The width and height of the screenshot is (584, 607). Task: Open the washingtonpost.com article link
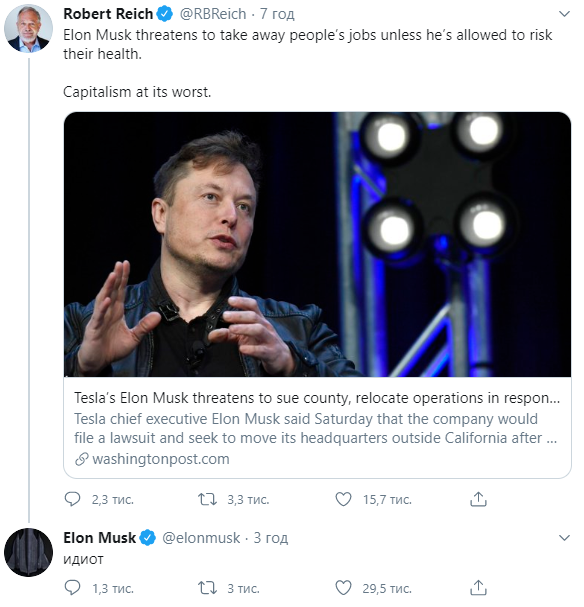coord(161,459)
